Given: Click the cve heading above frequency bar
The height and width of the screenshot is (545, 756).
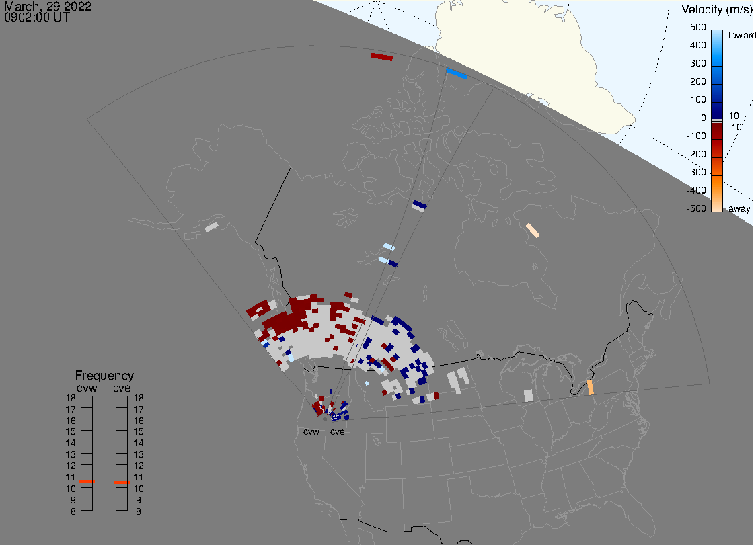Looking at the screenshot, I should coord(122,388).
